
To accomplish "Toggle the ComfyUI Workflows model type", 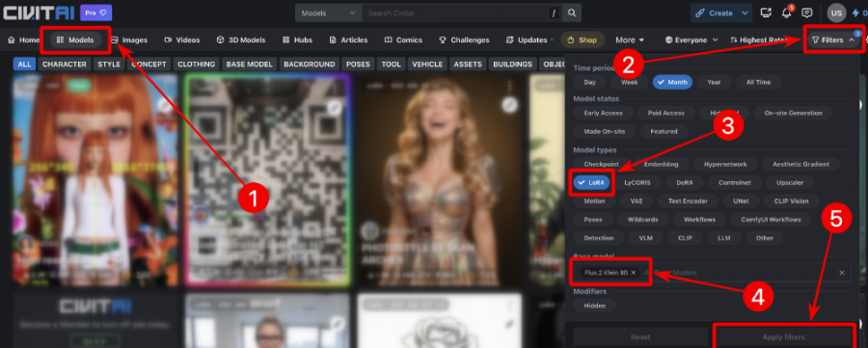I will tap(771, 220).
